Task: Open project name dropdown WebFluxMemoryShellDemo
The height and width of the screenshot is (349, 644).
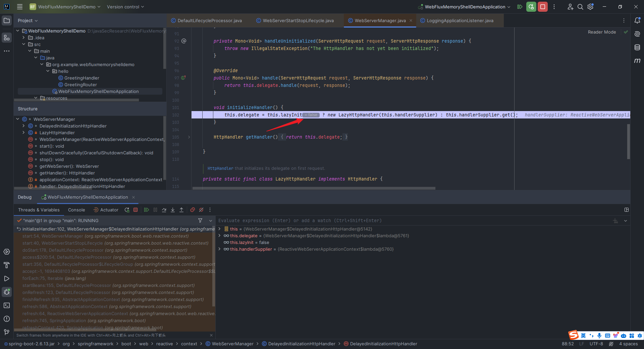Action: pos(65,7)
